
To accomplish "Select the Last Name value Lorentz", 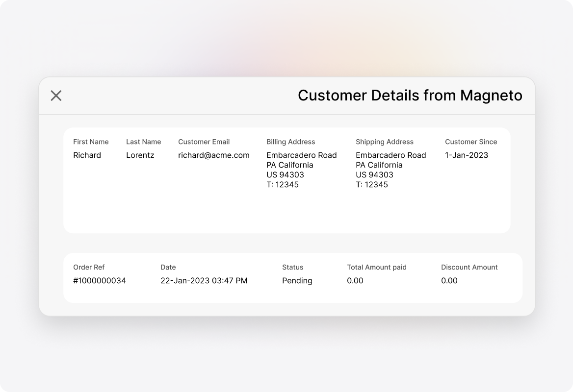I will click(140, 155).
